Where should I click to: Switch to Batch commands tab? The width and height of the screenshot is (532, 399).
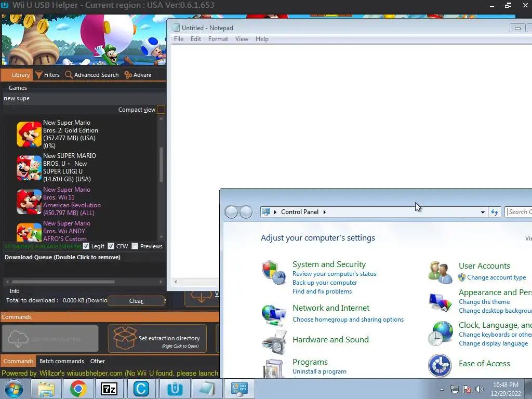point(61,361)
